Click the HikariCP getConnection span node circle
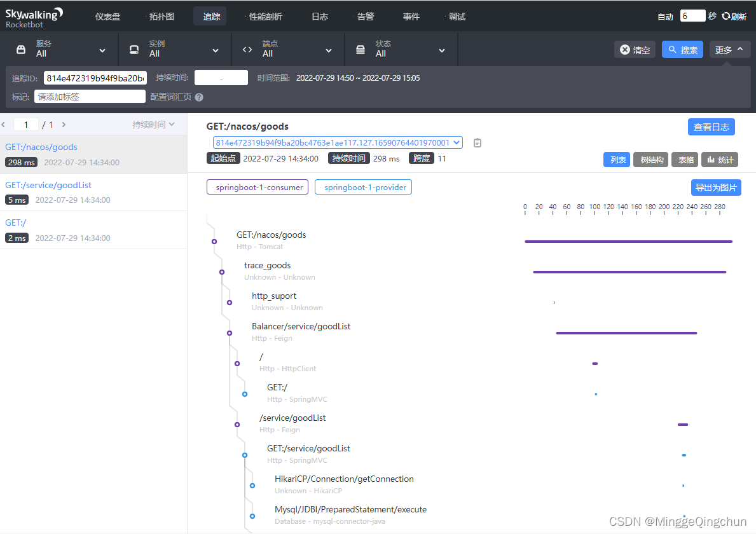The image size is (756, 534). click(x=252, y=486)
